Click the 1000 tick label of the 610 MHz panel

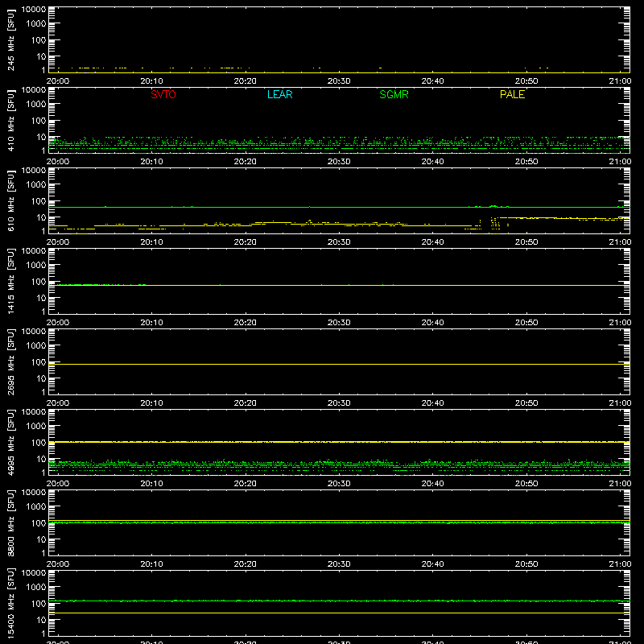coord(36,185)
